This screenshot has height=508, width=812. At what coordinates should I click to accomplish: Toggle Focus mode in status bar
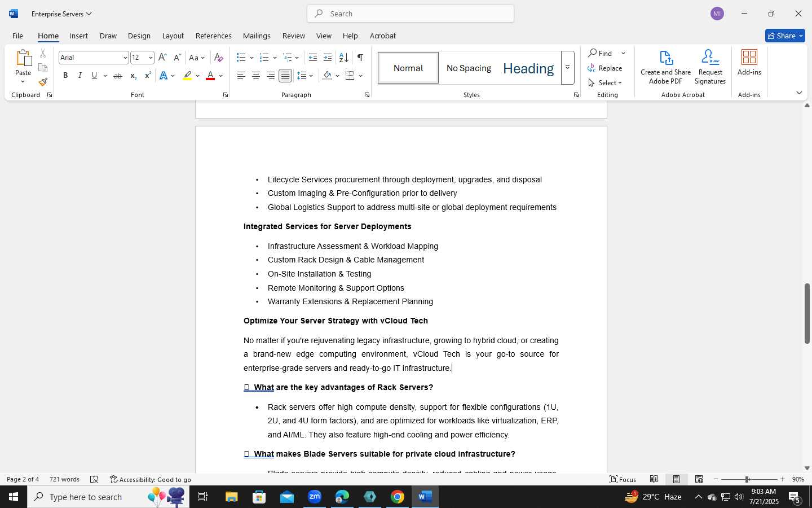coord(623,479)
